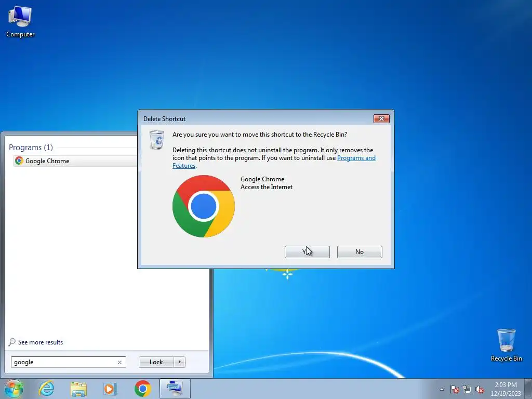Click the Google Chrome name in dialog

[x=262, y=179]
